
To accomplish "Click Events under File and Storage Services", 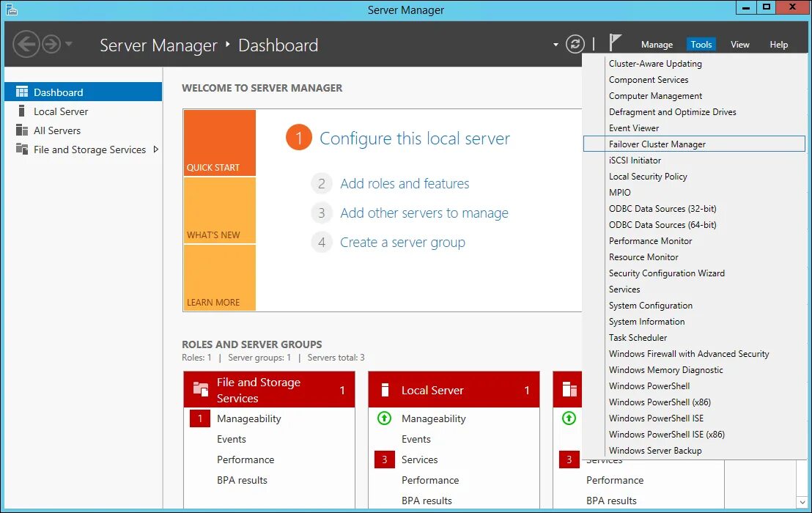I will click(232, 439).
